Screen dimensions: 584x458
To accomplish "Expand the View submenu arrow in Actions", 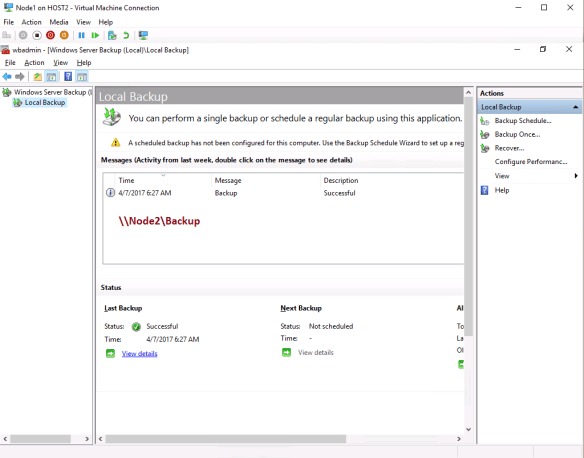I will [576, 176].
